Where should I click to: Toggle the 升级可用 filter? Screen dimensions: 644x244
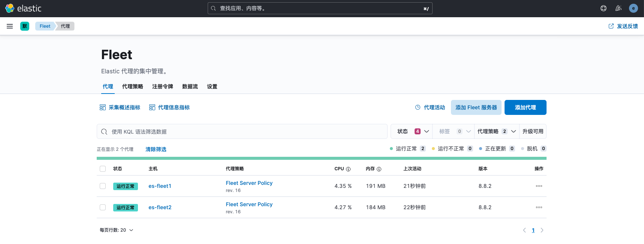533,131
